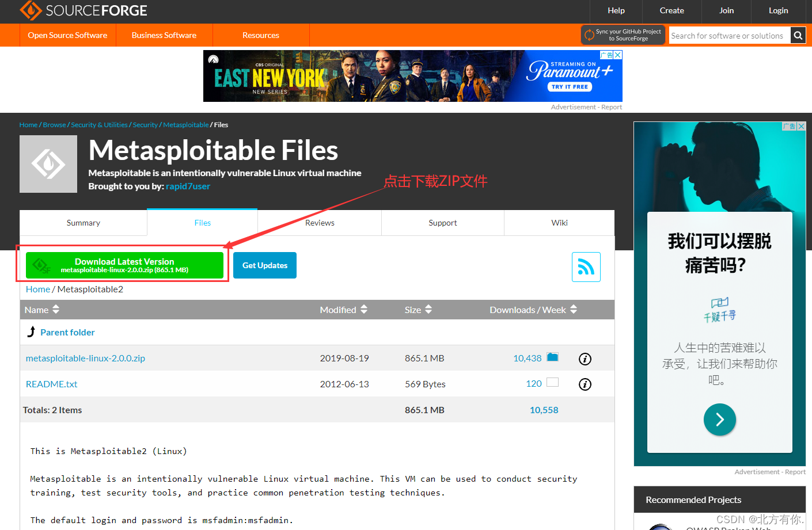Sort the file list by Name
Image resolution: width=812 pixels, height=530 pixels.
[x=42, y=310]
